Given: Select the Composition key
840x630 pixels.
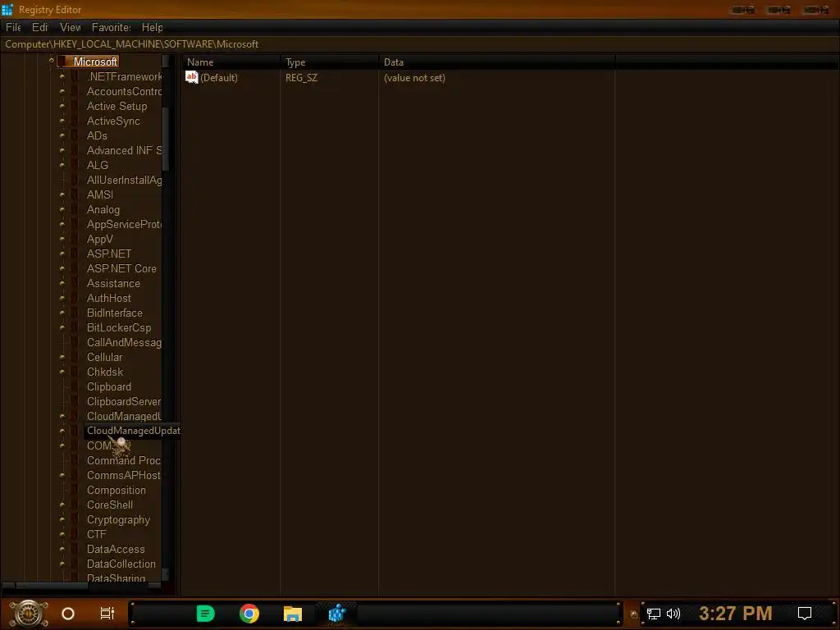Looking at the screenshot, I should coord(116,491).
